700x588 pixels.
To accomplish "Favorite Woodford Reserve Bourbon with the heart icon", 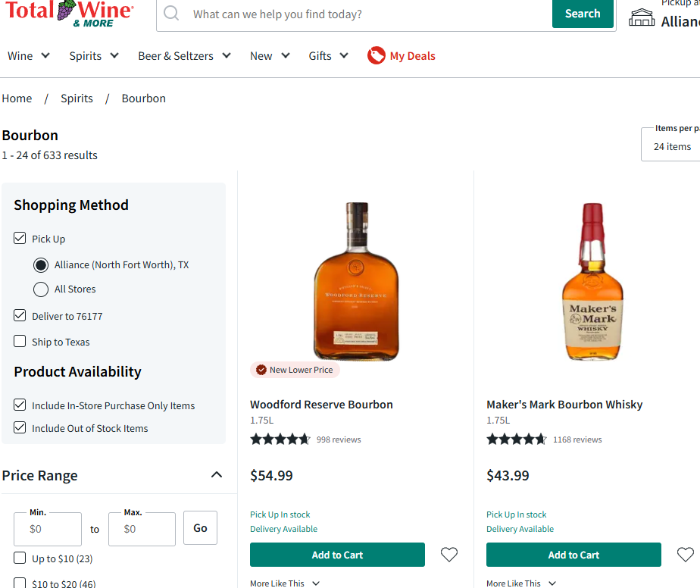I will [x=449, y=555].
